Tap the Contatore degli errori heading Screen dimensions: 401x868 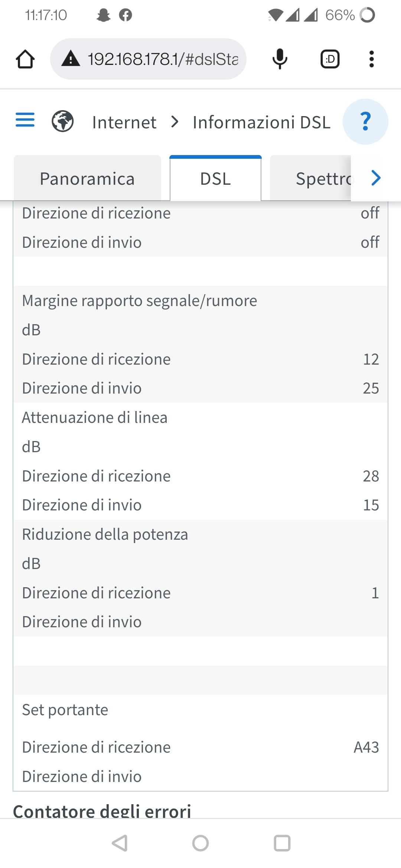(102, 811)
